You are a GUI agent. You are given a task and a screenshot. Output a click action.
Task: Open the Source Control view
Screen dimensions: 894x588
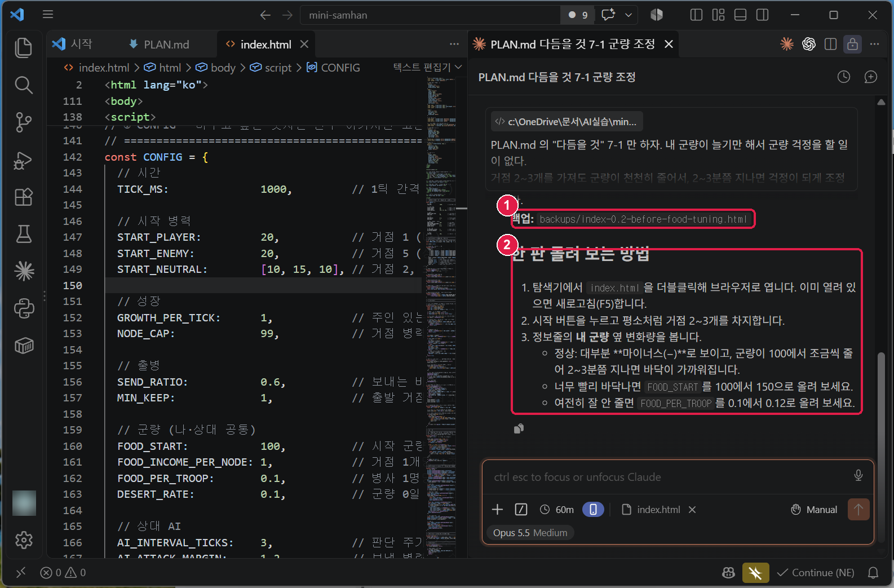click(x=24, y=122)
